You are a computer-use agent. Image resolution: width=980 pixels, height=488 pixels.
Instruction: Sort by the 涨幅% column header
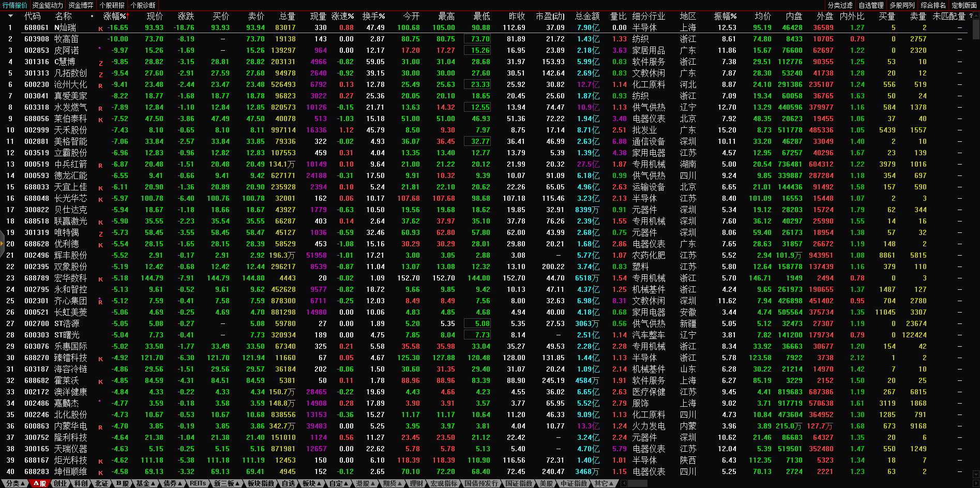coord(114,16)
